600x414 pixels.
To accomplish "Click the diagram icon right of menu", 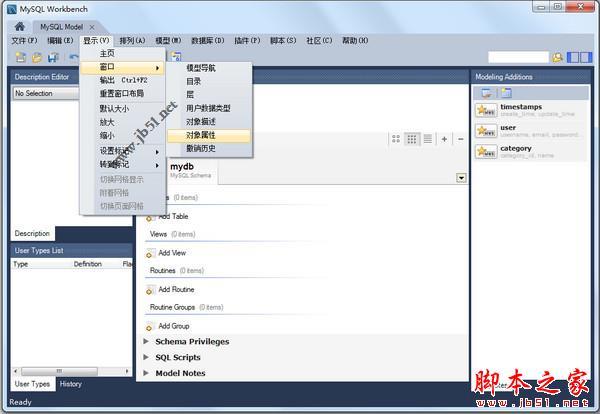I will [176, 57].
